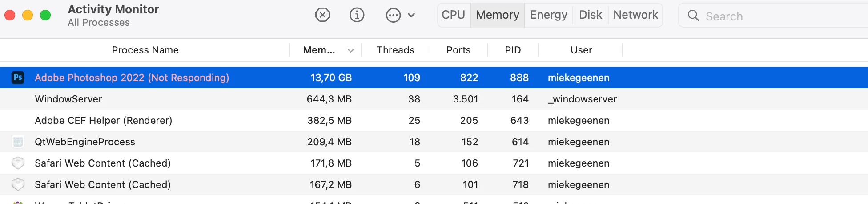
Task: Select the Memory tab
Action: point(498,15)
